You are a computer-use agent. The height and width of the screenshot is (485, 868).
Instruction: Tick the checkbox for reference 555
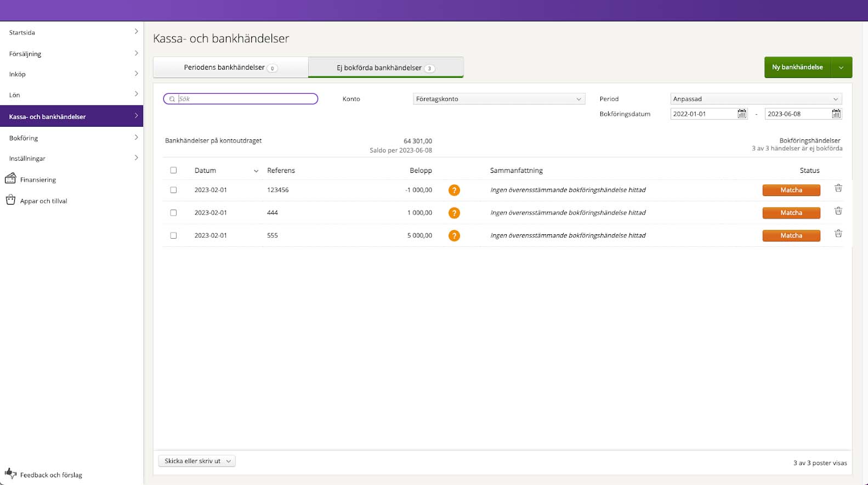click(x=173, y=235)
